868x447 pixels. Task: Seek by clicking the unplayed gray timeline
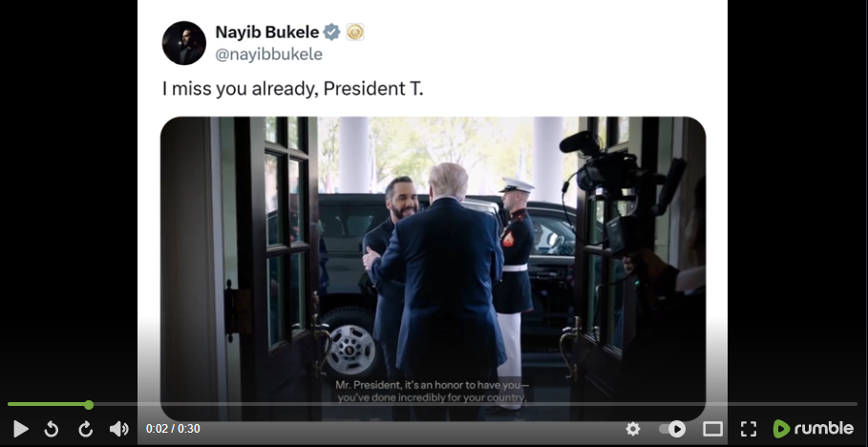pyautogui.click(x=475, y=404)
